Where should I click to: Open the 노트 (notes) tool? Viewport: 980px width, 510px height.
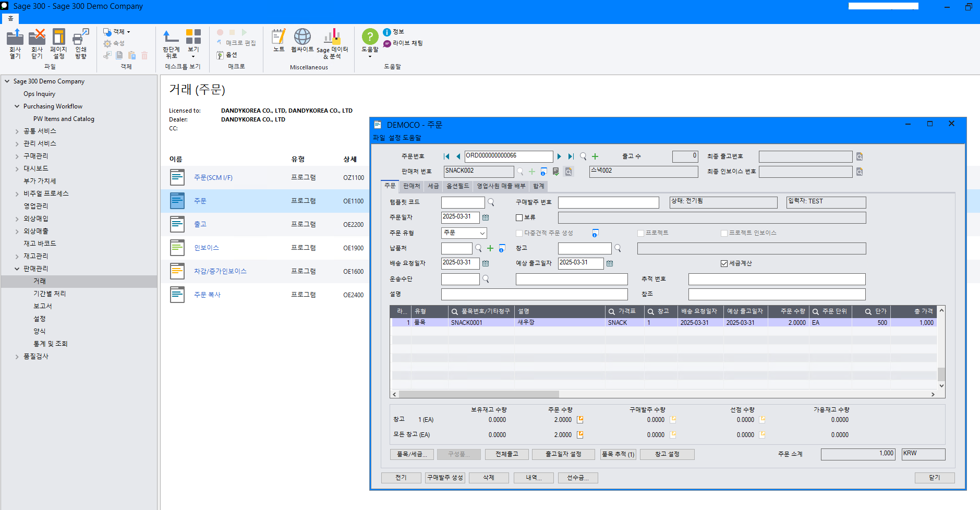pos(279,40)
